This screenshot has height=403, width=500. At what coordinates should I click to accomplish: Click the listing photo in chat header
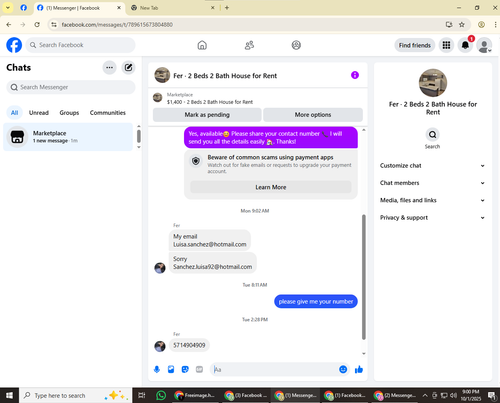[162, 75]
